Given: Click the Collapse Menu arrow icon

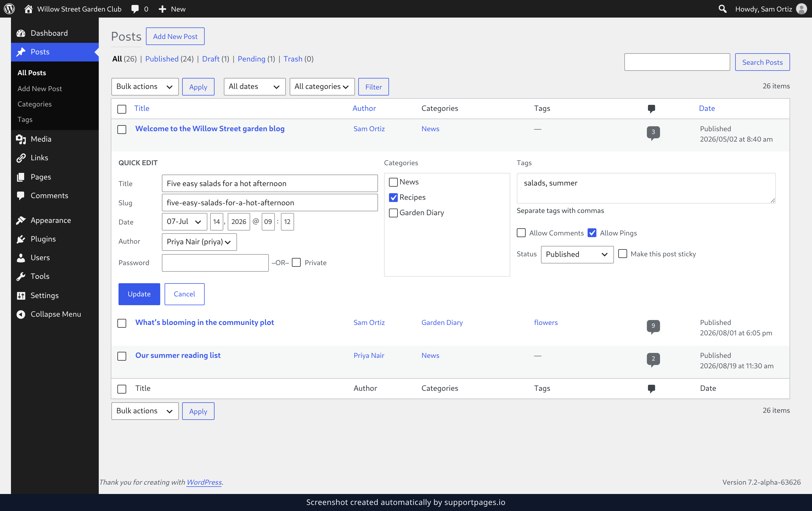Looking at the screenshot, I should [21, 314].
